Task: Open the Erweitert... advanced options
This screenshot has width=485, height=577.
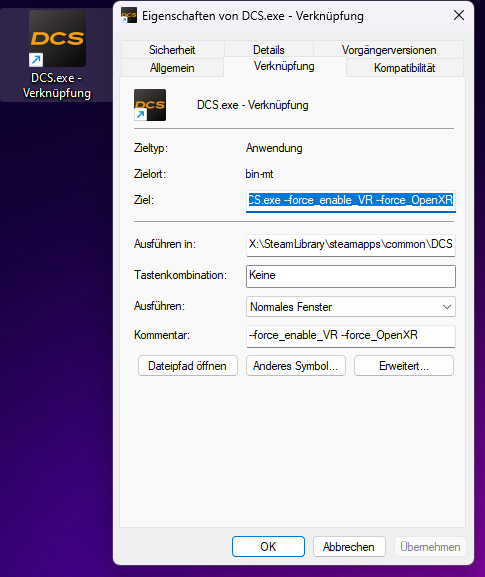Action: tap(404, 366)
